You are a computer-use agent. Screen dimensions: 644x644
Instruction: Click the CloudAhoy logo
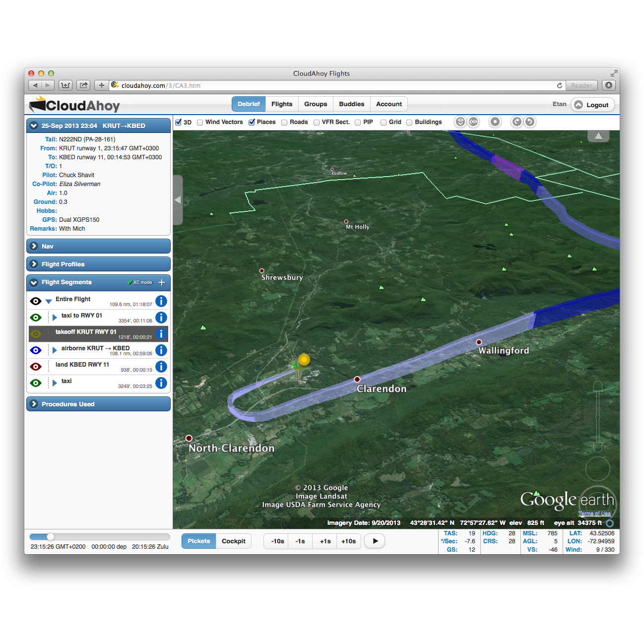click(x=74, y=105)
